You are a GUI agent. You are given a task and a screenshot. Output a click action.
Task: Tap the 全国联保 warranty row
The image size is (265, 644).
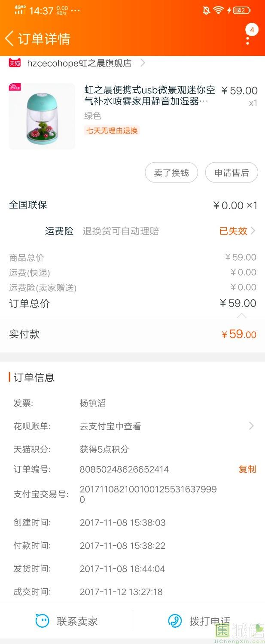pyautogui.click(x=28, y=205)
